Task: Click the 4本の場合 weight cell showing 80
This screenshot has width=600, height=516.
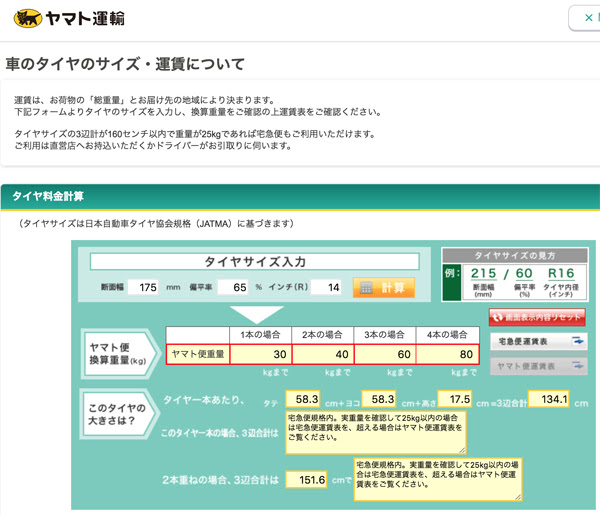Action: point(447,354)
